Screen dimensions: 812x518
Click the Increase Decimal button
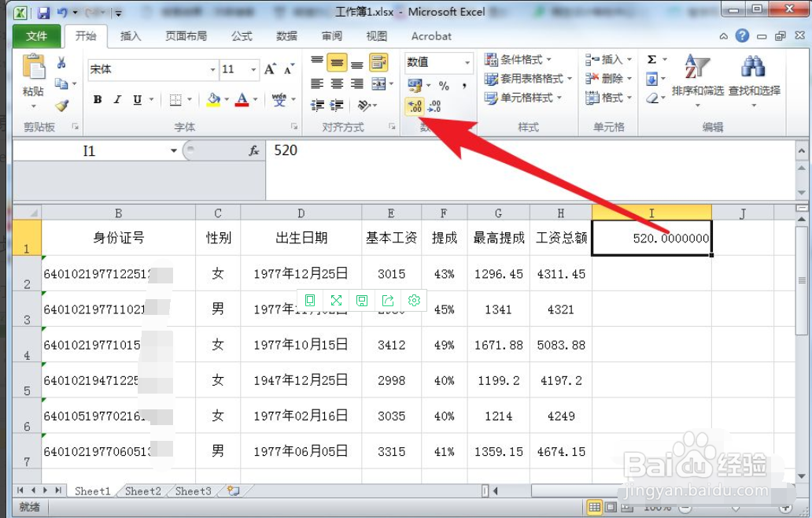pos(415,106)
